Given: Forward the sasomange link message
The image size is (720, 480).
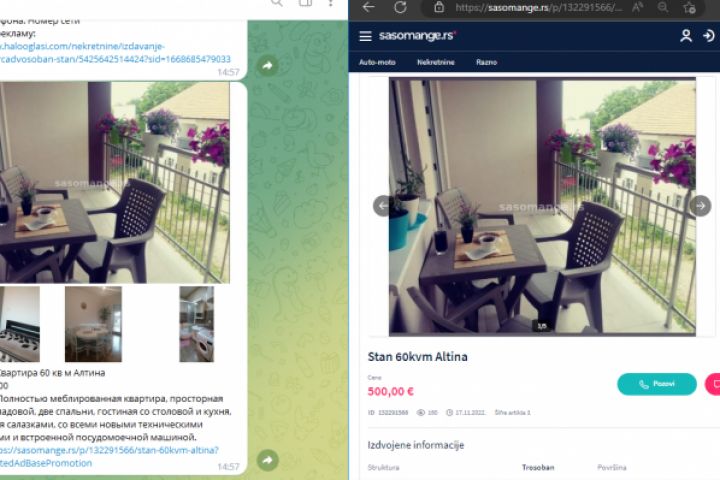Looking at the screenshot, I should pos(268,460).
